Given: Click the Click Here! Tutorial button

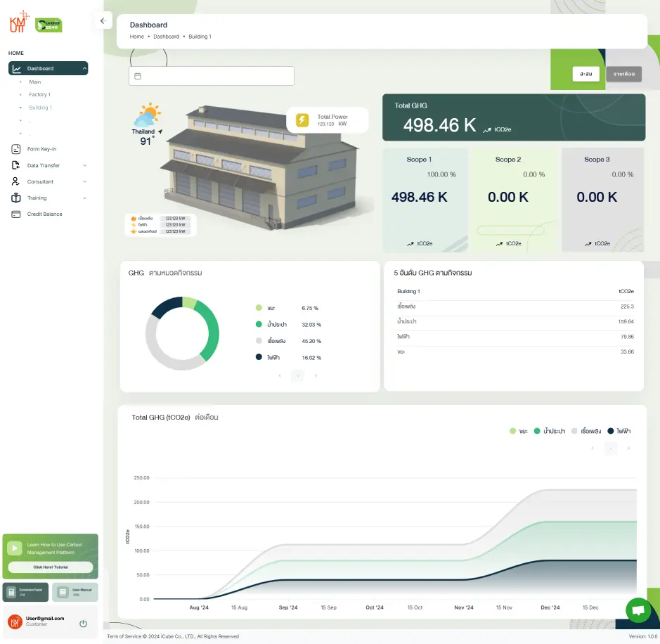Looking at the screenshot, I should (x=50, y=567).
